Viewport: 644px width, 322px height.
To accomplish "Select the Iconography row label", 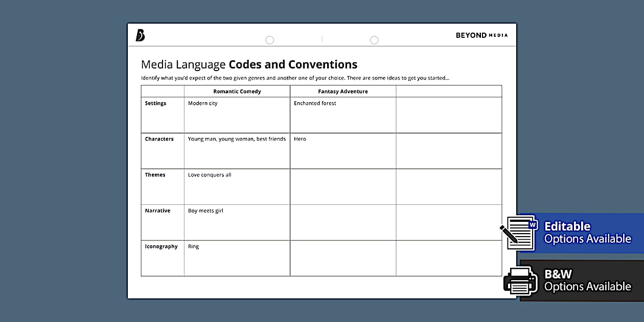I will [x=161, y=246].
